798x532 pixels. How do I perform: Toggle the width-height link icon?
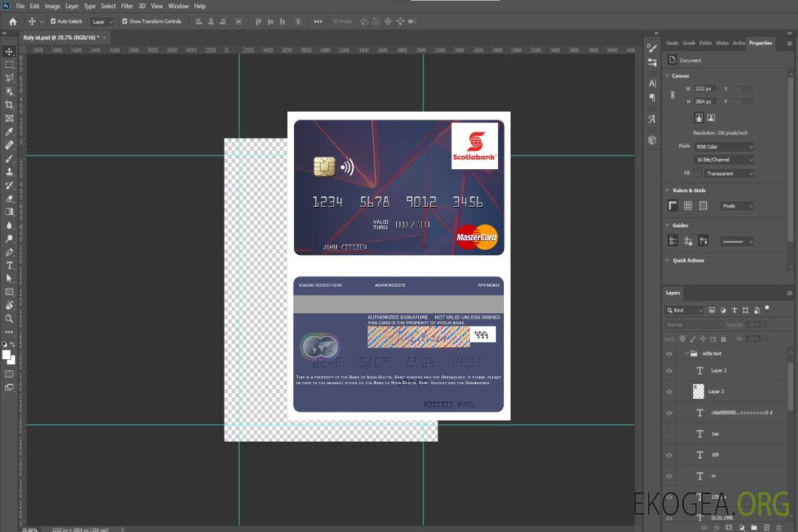(x=672, y=95)
